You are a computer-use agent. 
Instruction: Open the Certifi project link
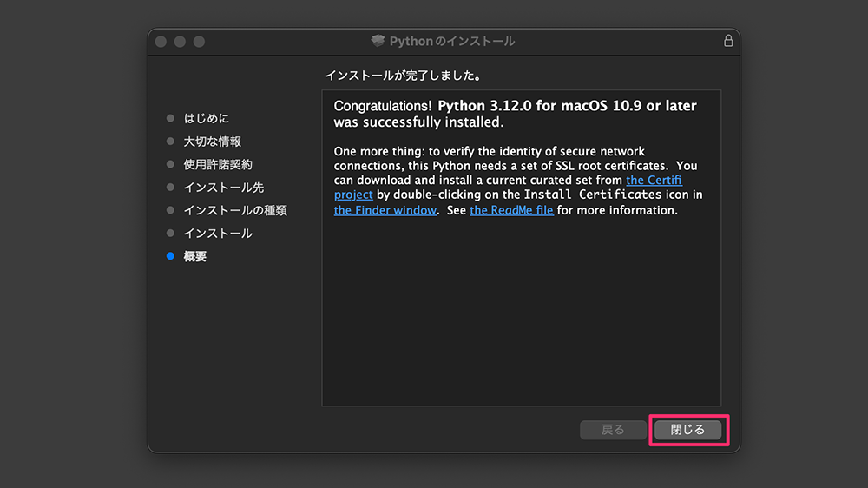click(654, 180)
